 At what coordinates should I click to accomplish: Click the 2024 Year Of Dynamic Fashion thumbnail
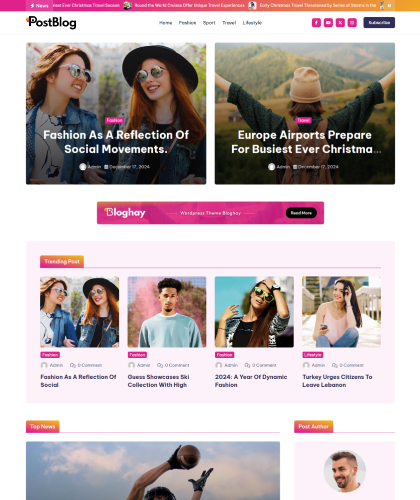click(254, 312)
